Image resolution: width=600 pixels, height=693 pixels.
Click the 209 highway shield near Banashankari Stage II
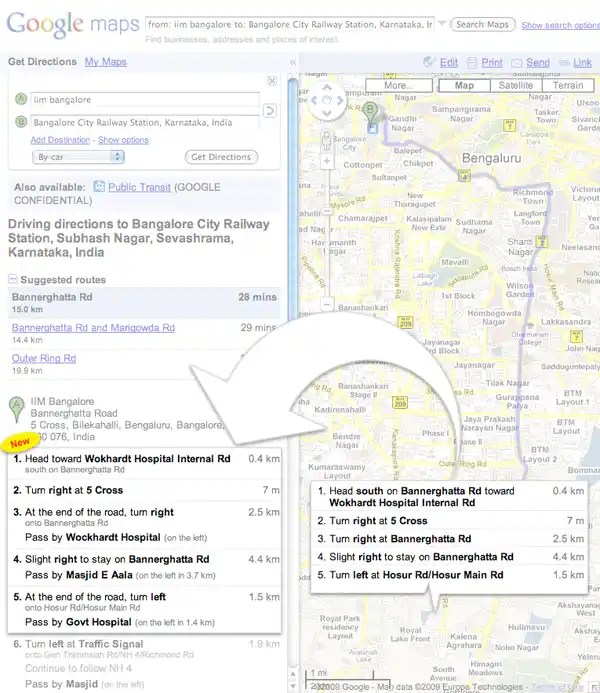pyautogui.click(x=400, y=402)
